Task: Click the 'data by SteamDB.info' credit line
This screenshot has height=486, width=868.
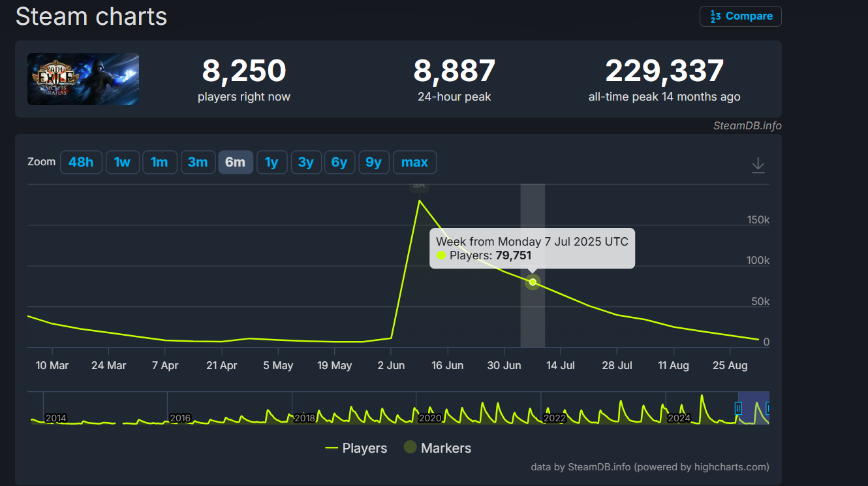Action: 650,467
